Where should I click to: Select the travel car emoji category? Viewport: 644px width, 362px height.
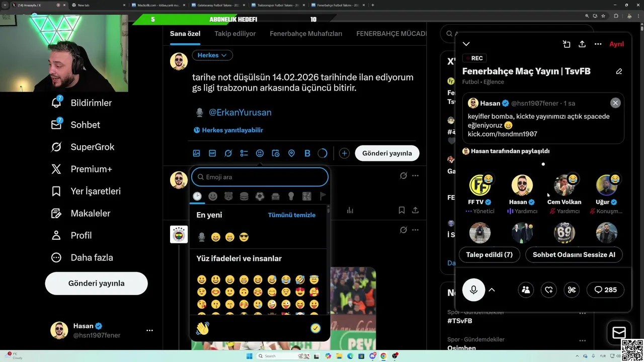click(x=275, y=196)
